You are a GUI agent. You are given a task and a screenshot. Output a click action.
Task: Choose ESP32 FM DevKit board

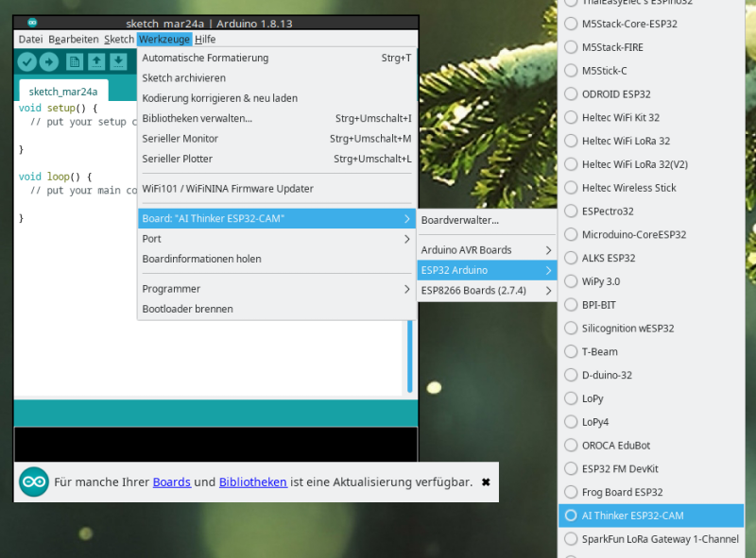651,469
